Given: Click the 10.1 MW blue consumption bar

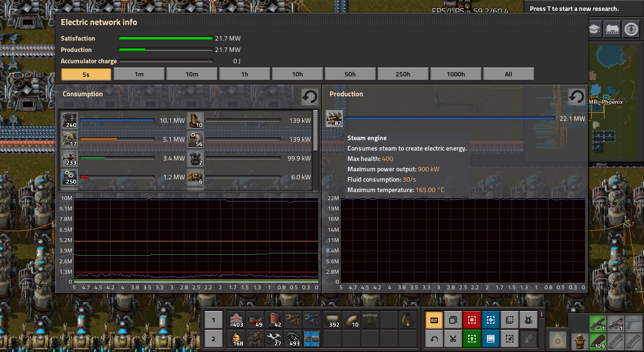Looking at the screenshot, I should (x=117, y=120).
